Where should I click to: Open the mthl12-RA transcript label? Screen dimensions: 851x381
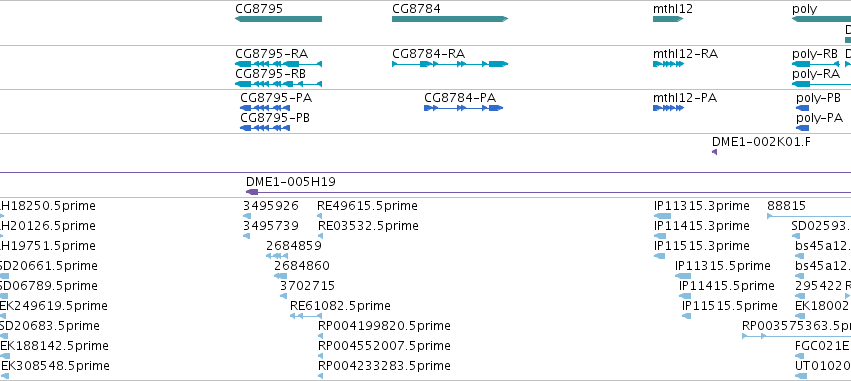685,54
